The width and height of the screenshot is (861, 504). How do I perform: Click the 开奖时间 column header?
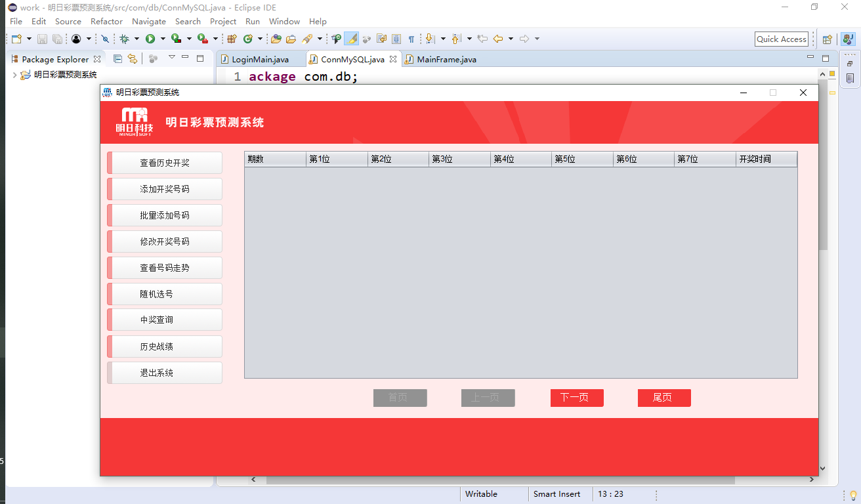coord(766,159)
